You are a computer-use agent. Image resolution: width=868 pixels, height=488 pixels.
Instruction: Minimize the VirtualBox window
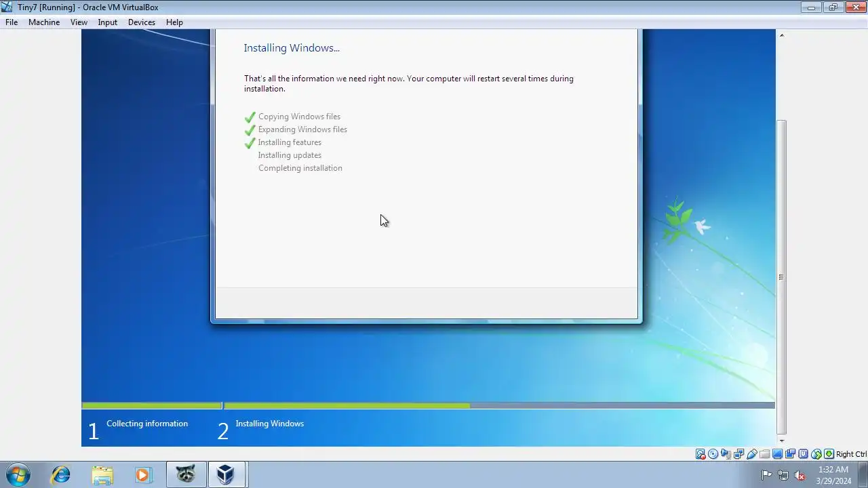pyautogui.click(x=811, y=7)
